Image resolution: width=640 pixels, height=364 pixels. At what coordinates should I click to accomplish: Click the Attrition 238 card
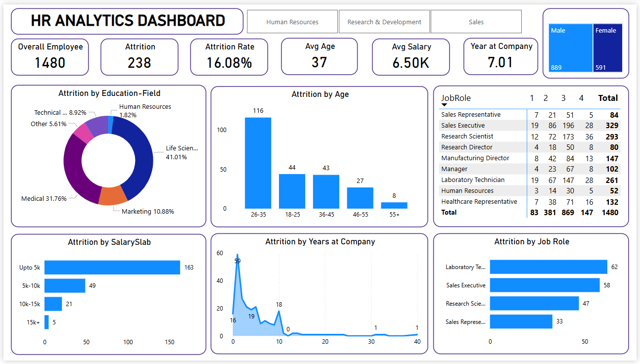(139, 57)
